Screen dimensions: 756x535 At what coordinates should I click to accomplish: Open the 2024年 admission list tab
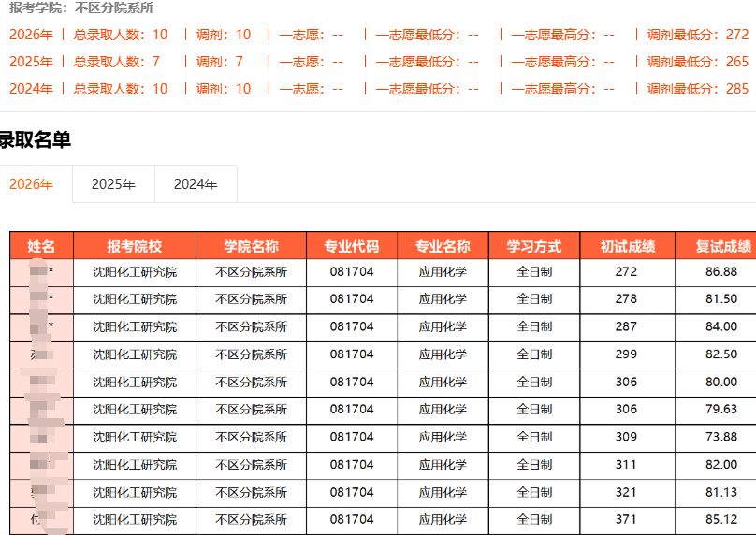[x=196, y=184]
